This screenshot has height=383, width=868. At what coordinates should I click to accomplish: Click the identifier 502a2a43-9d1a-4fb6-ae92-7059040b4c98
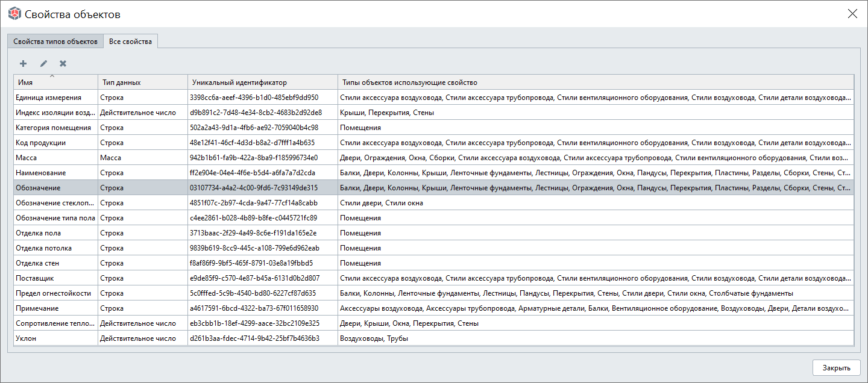[254, 128]
